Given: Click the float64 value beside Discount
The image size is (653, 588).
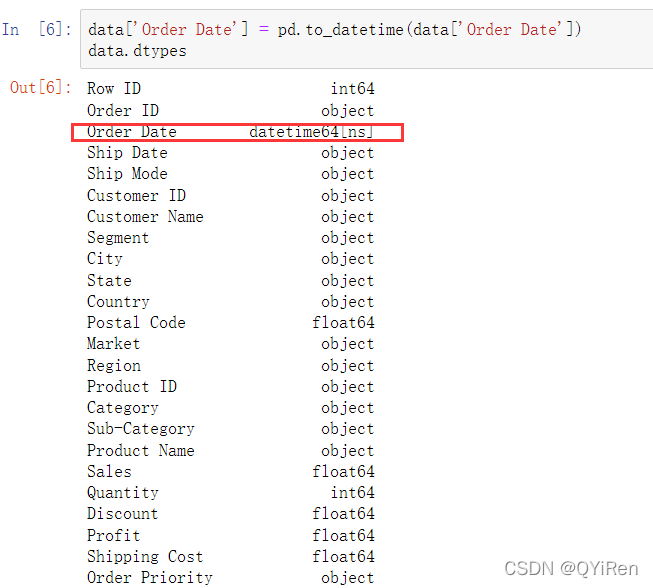Looking at the screenshot, I should [x=343, y=513].
